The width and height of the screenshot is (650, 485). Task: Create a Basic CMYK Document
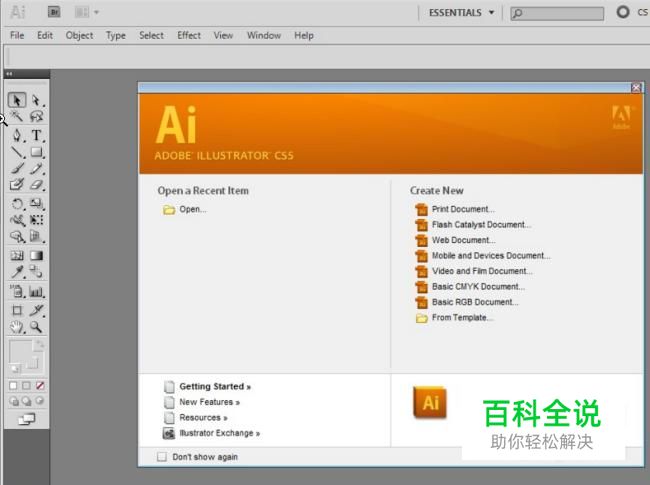click(x=470, y=287)
